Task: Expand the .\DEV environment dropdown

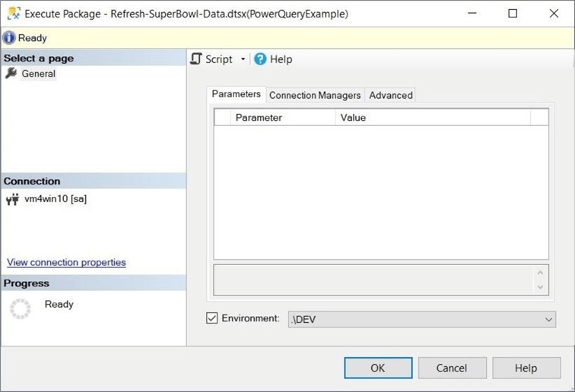Action: pos(549,320)
